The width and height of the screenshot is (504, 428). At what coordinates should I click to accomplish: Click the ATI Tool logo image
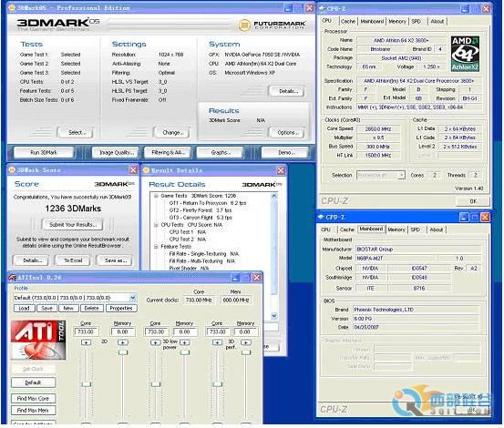coord(38,340)
